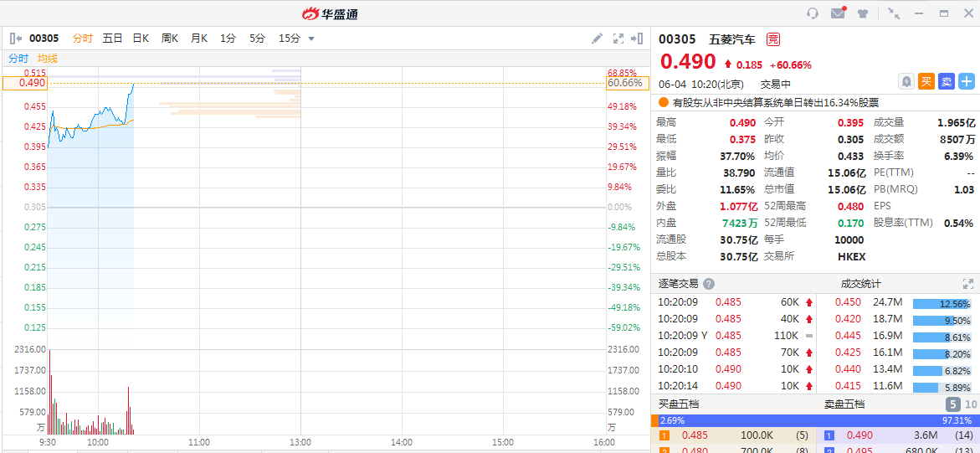Click the 2.69% / 97.31% bid-ask ratio bar
980x453 pixels.
point(815,420)
